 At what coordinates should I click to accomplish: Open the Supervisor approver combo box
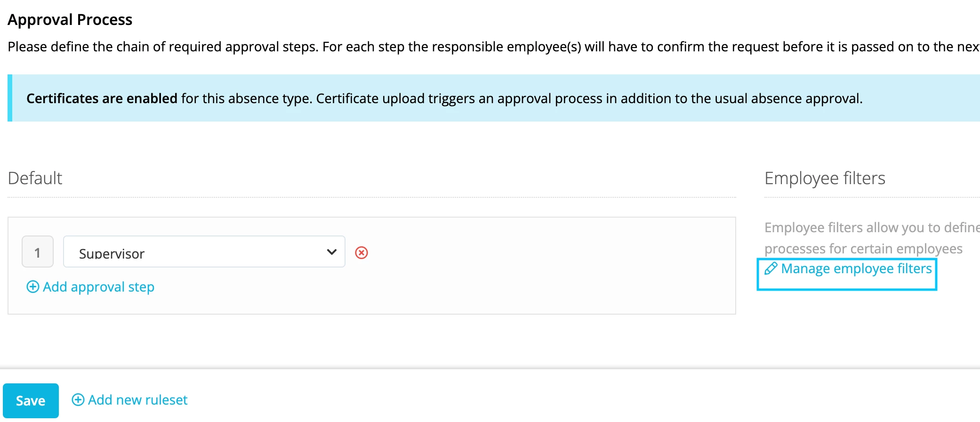coord(204,252)
